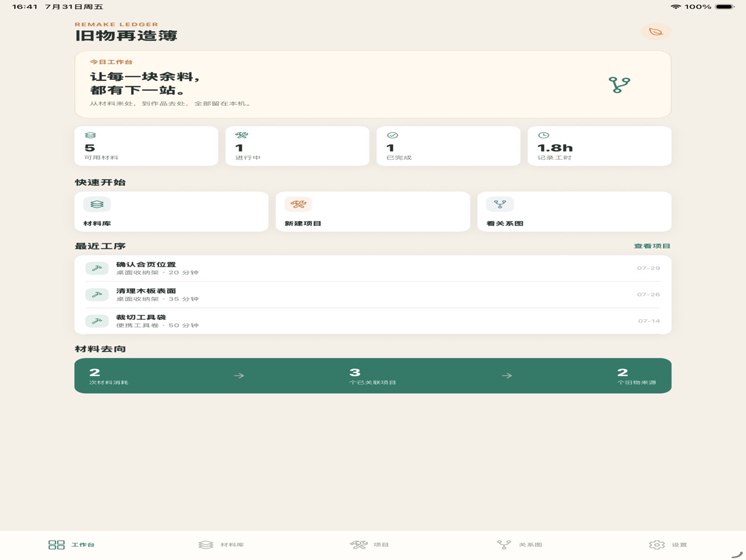
Task: Click the 从材料来处 banner description line
Action: [171, 104]
